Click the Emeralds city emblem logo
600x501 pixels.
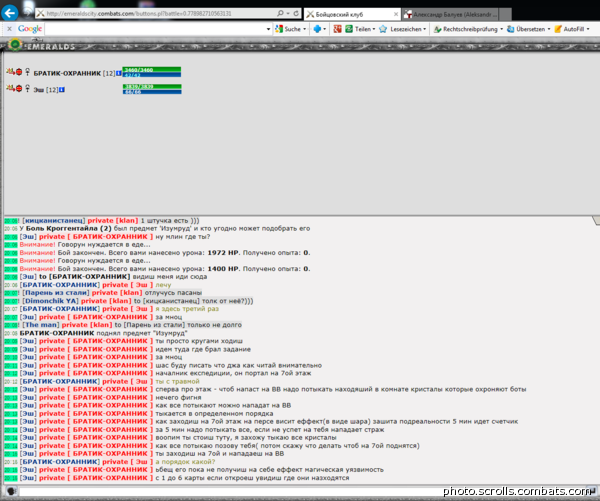[15, 45]
